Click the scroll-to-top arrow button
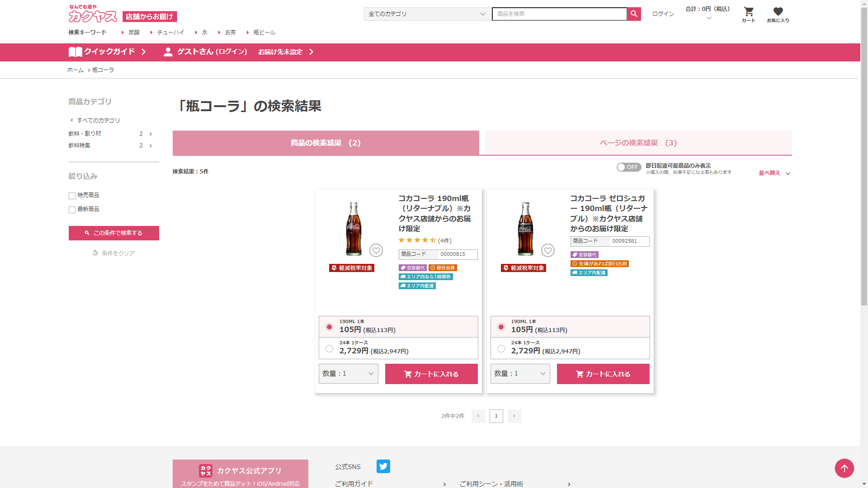Screen dimensions: 868x488 tap(844, 468)
